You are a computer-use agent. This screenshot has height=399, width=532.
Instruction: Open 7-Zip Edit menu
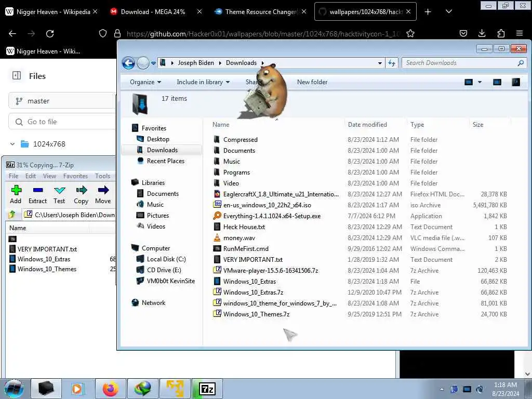31,176
